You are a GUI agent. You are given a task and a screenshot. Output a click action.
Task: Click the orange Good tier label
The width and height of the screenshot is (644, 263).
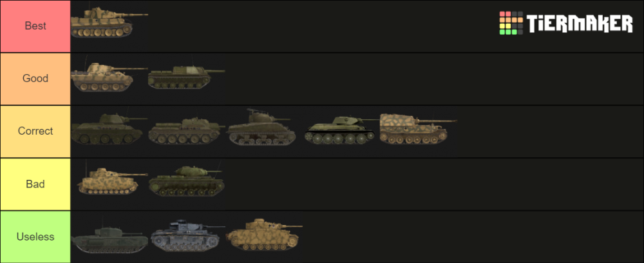(35, 79)
